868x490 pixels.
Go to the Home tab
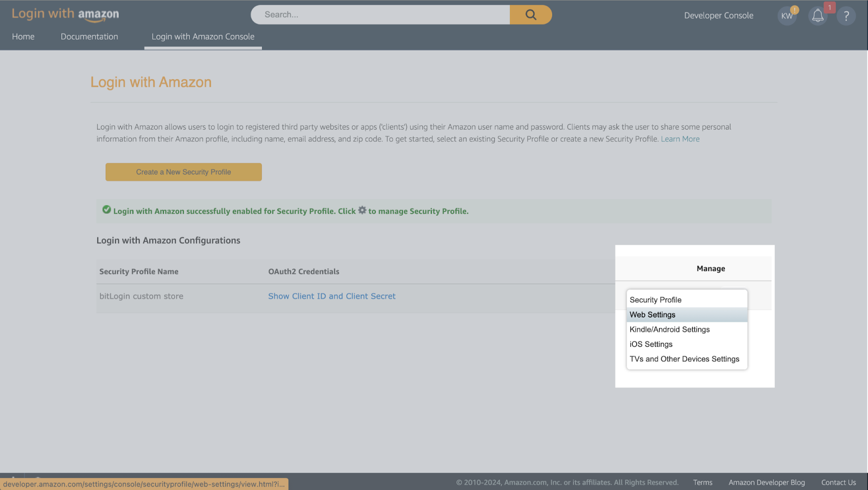(23, 36)
